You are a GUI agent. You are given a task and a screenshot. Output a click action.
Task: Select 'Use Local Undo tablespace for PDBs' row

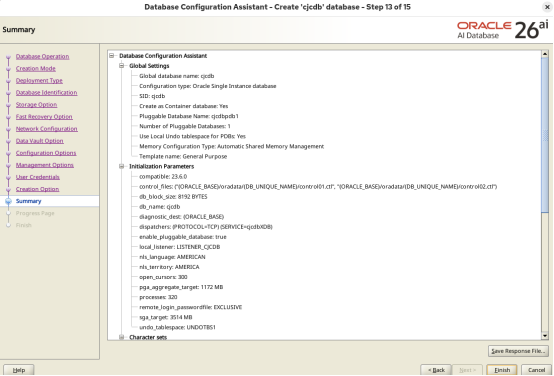click(x=193, y=136)
